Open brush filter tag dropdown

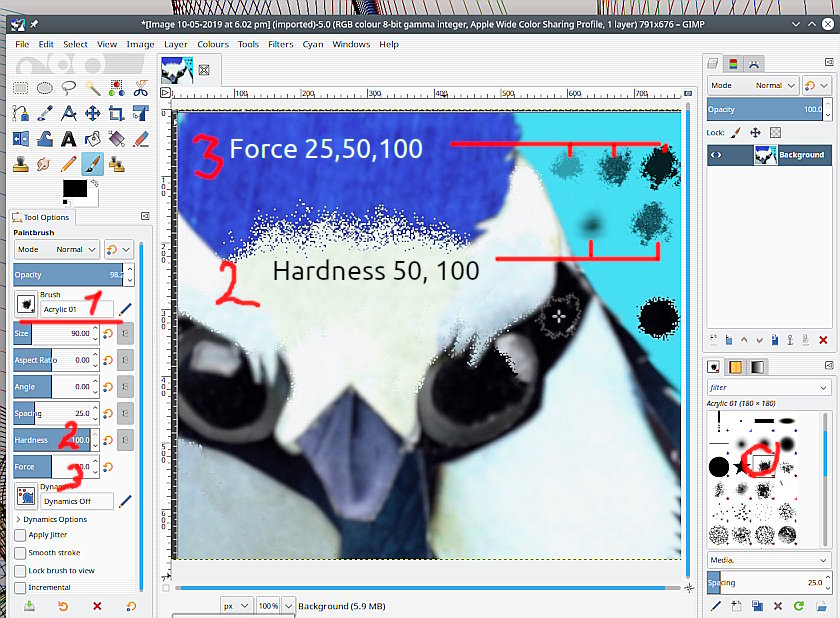823,387
